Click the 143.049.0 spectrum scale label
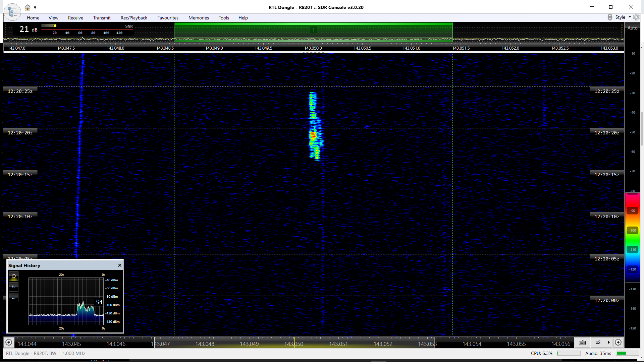Image resolution: width=644 pixels, height=362 pixels. pos(214,48)
